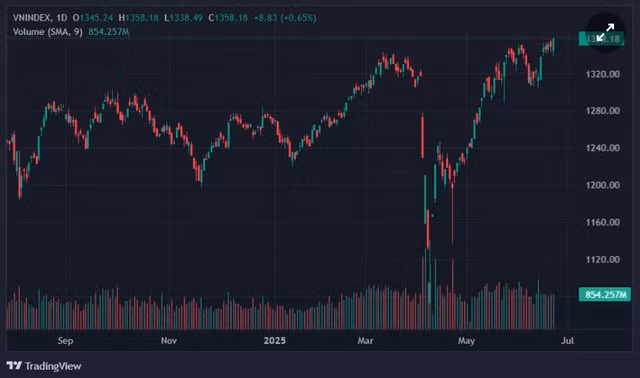Click the Sep label on time axis
This screenshot has height=378, width=640.
65,340
